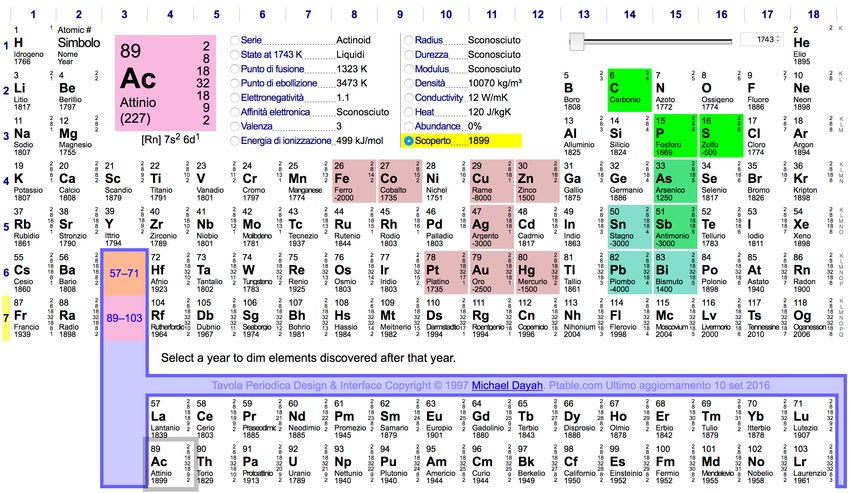850x493 pixels.
Task: Click highlighted period 7 row header
Action: click(6, 318)
